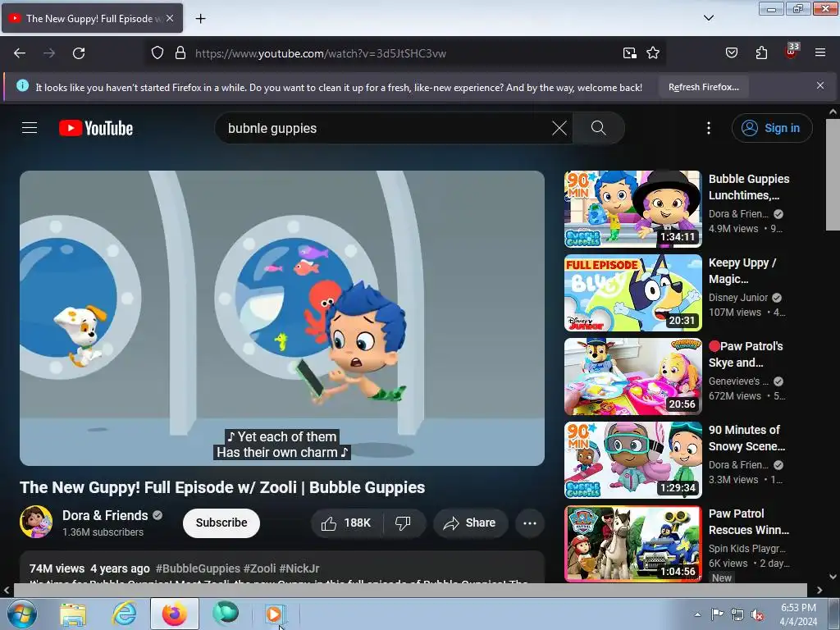The height and width of the screenshot is (630, 840).
Task: Go to YouTube home via logo
Action: click(x=96, y=128)
